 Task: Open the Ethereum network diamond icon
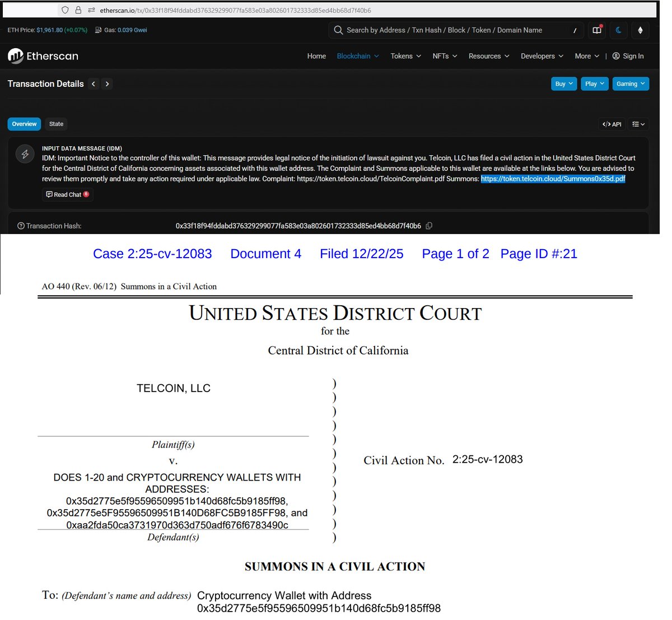tap(640, 30)
